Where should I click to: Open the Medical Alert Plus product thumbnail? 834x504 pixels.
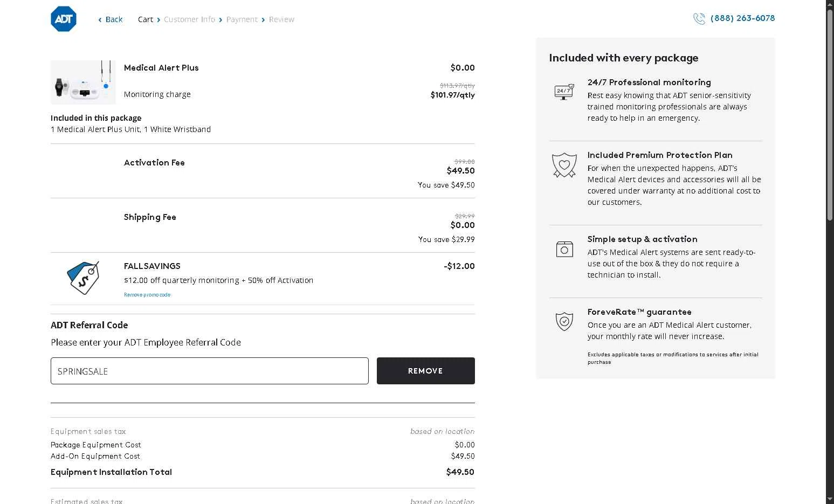(83, 82)
